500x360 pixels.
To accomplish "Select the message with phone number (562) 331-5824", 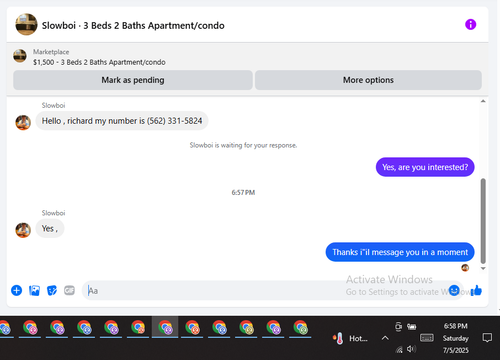I will click(122, 121).
